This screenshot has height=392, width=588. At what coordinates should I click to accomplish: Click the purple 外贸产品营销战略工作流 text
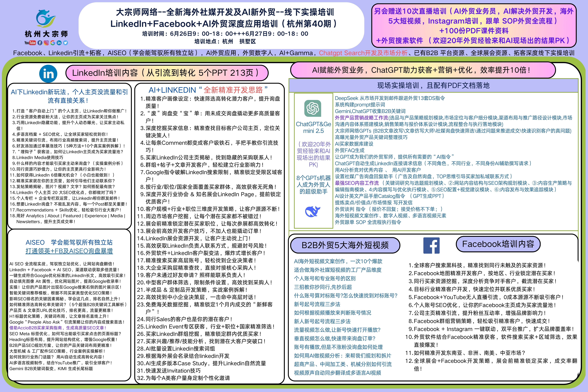362,118
